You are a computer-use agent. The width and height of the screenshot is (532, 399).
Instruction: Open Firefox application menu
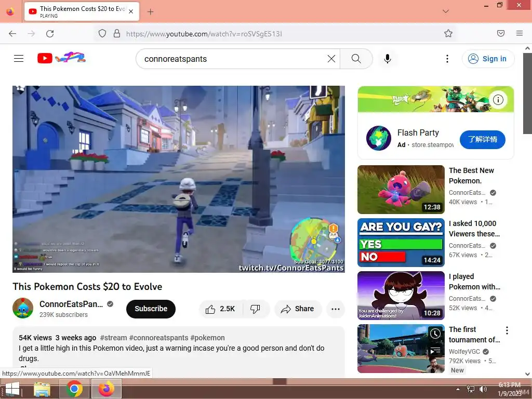[x=520, y=33]
